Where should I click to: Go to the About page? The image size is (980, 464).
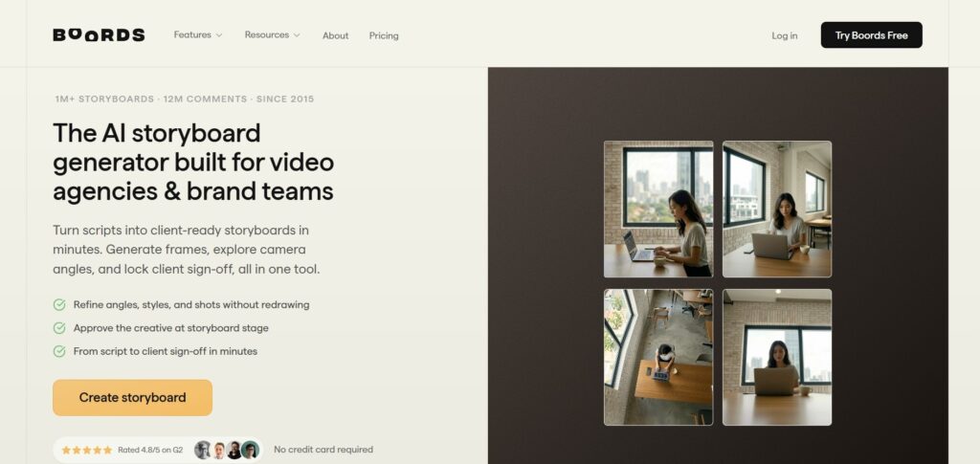pos(336,35)
